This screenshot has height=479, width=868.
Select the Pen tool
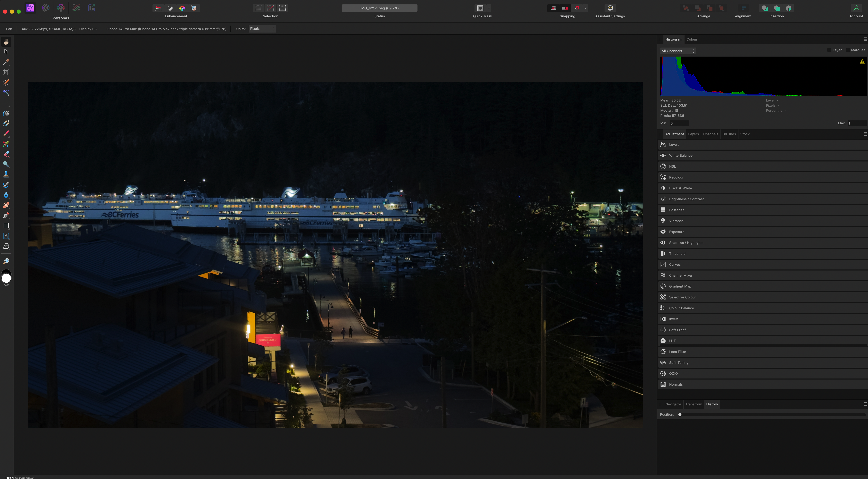(6, 215)
